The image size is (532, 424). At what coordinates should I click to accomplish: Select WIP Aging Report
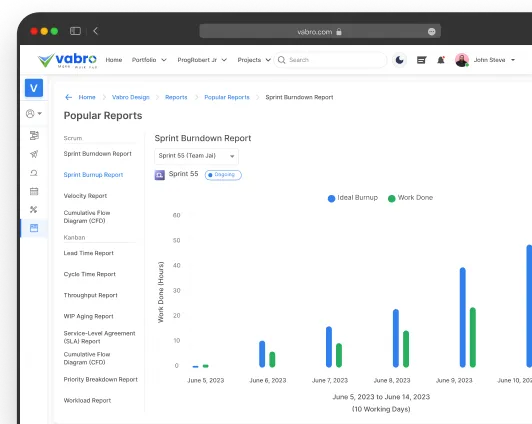coord(89,316)
